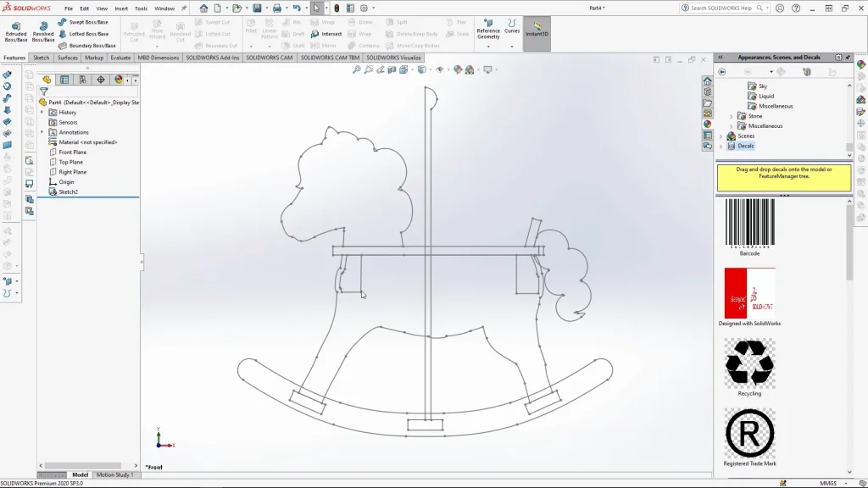Switch to the Sketch tab

[41, 58]
